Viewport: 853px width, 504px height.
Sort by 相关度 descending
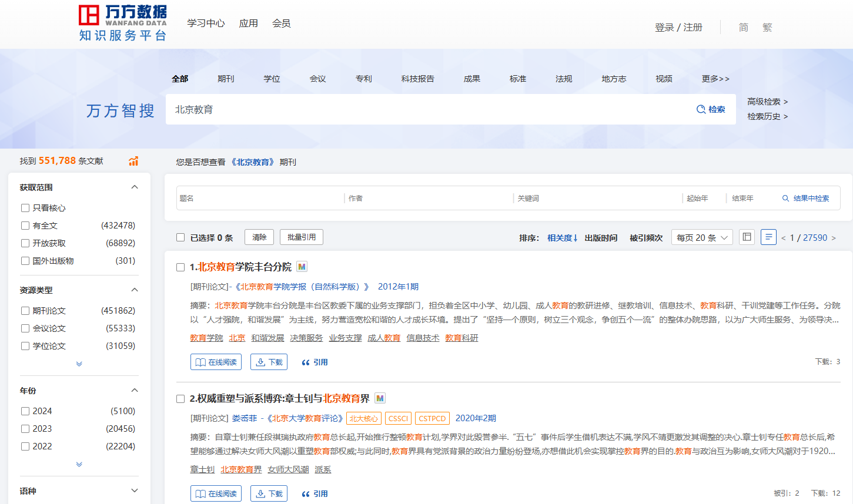coord(563,238)
